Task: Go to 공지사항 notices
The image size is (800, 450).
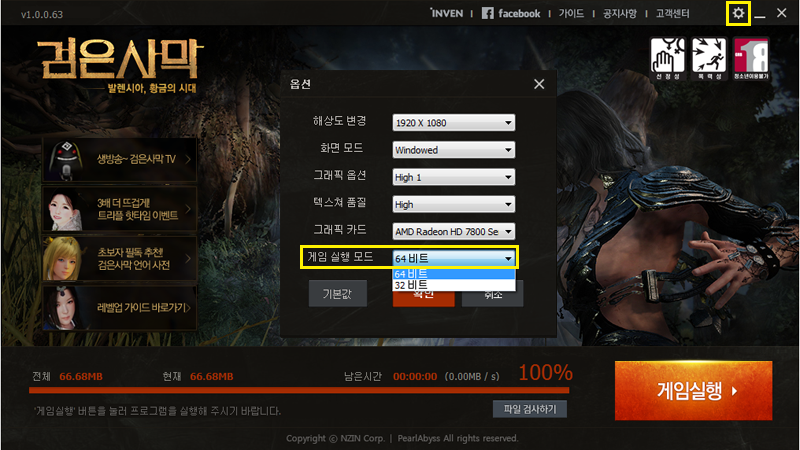Action: (620, 14)
